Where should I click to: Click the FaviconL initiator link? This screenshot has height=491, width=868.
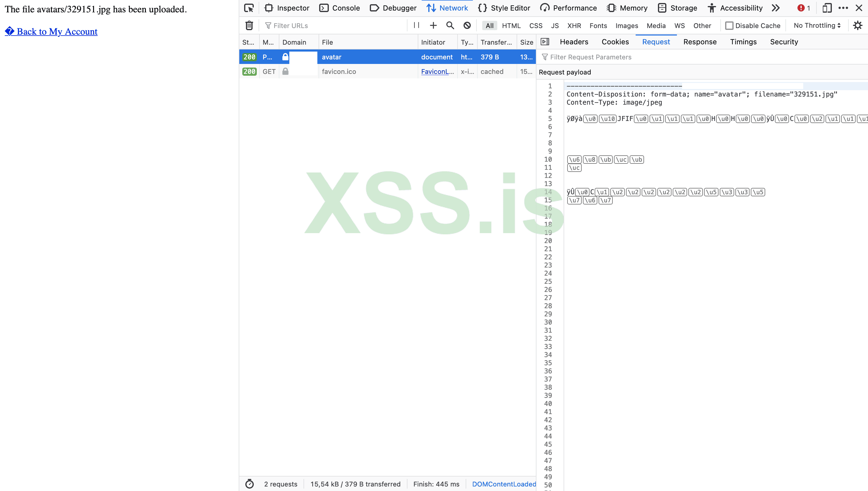coord(437,71)
